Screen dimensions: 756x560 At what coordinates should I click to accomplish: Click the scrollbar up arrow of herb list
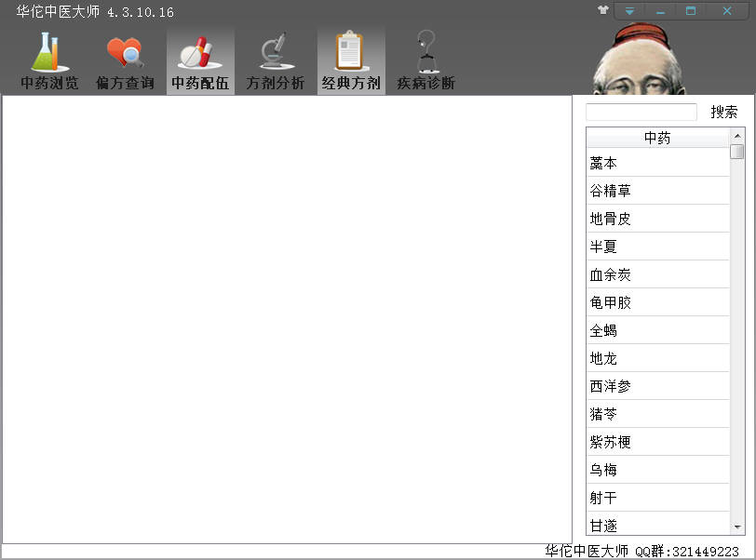[x=737, y=135]
